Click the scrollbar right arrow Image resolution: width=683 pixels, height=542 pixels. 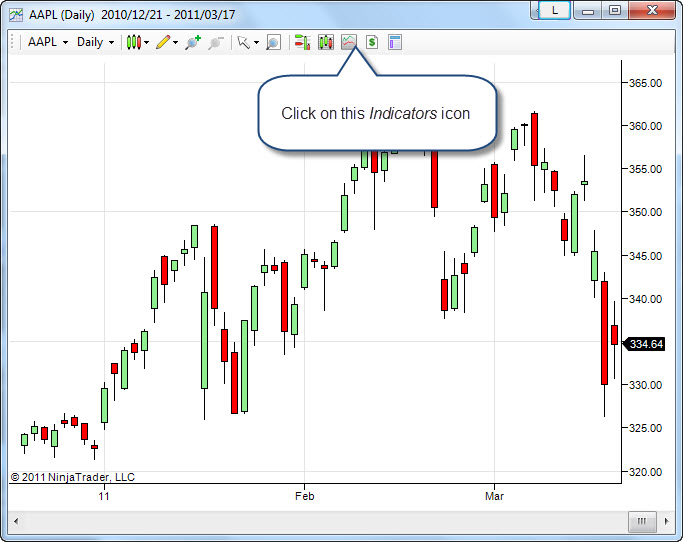tap(666, 521)
